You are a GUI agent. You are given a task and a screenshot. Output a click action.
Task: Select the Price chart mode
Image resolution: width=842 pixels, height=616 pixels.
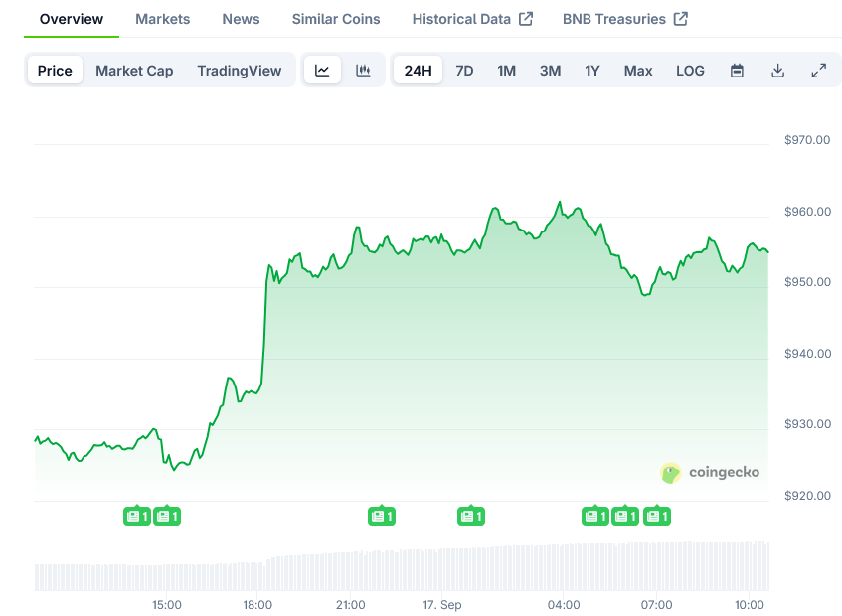pos(55,71)
